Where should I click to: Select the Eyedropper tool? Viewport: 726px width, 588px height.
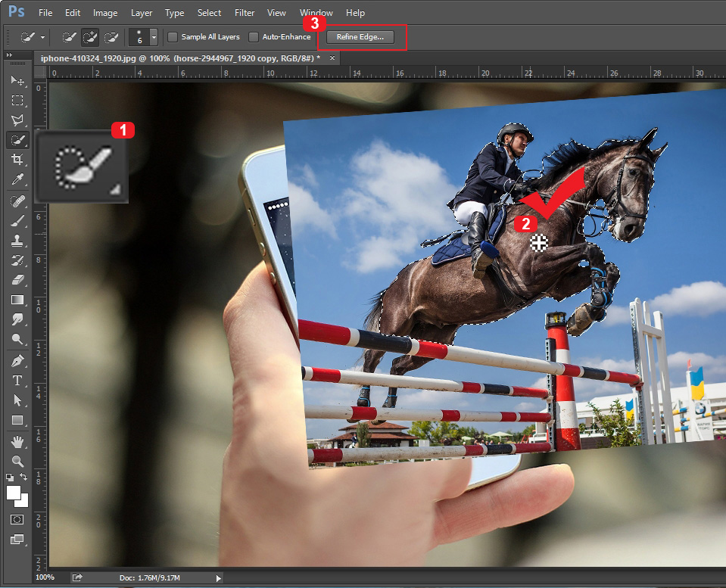click(17, 179)
